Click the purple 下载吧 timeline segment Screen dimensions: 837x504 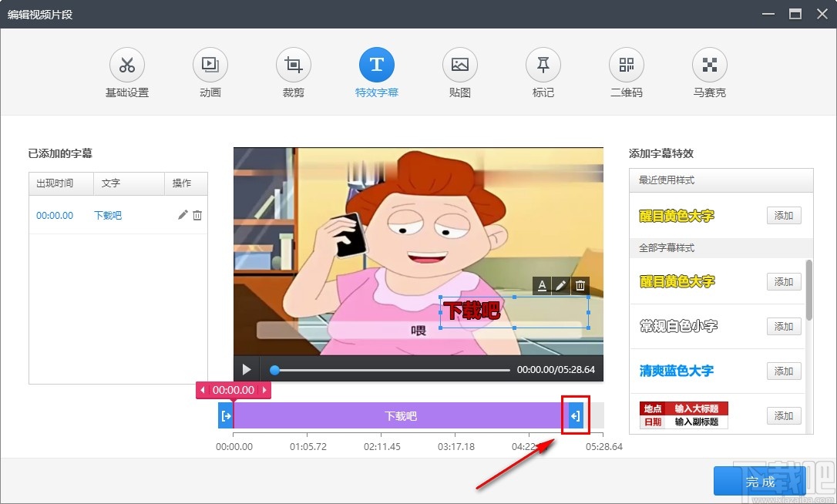pyautogui.click(x=400, y=416)
